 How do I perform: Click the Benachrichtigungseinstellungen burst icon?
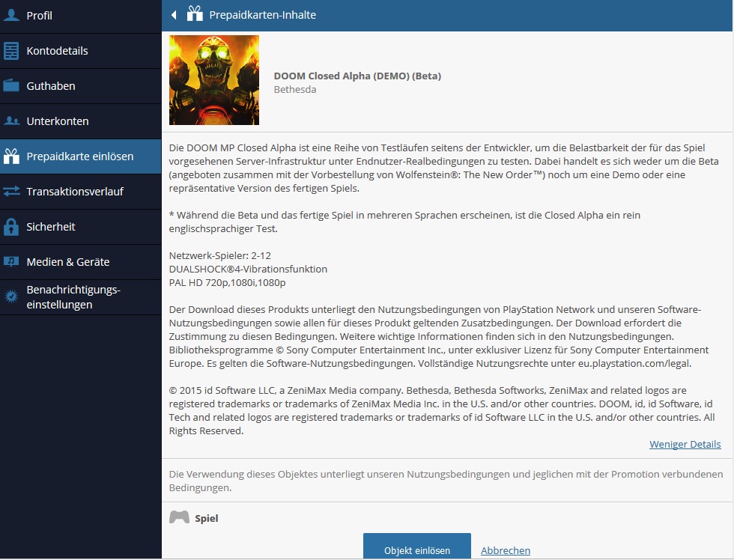click(x=11, y=296)
